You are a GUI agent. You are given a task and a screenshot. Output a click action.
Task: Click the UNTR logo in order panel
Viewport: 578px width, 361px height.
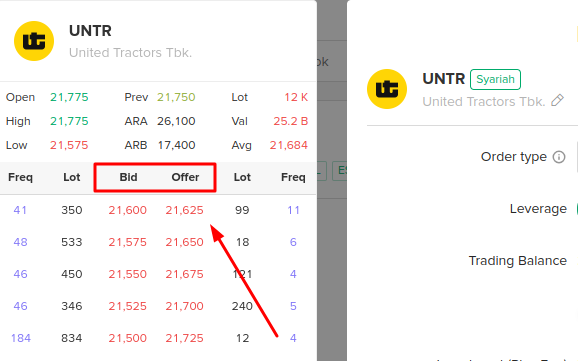[x=387, y=89]
